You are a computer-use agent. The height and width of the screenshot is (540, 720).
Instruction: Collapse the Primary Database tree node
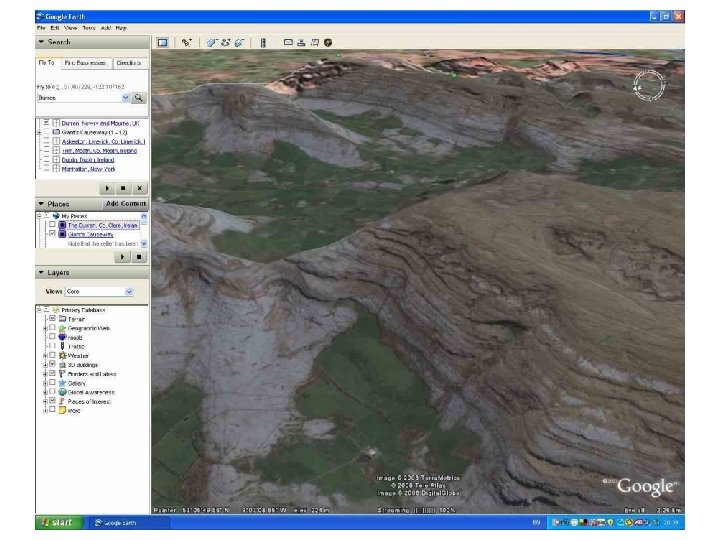[x=39, y=310]
